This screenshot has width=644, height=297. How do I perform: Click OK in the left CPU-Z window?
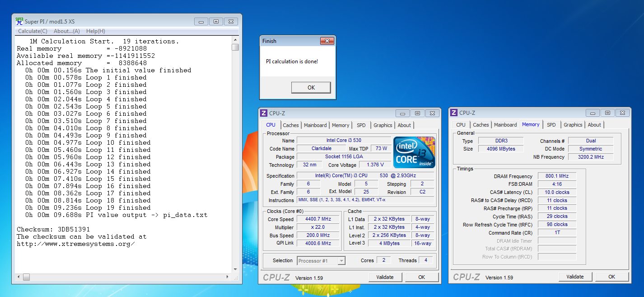click(421, 277)
